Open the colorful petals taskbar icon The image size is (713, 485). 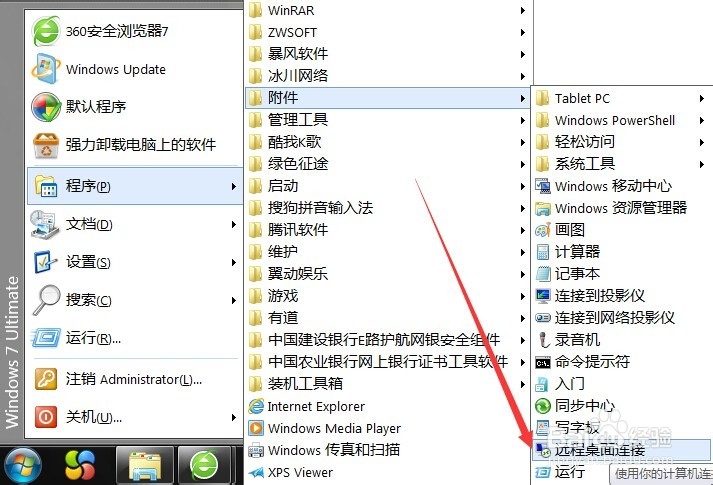pos(80,465)
